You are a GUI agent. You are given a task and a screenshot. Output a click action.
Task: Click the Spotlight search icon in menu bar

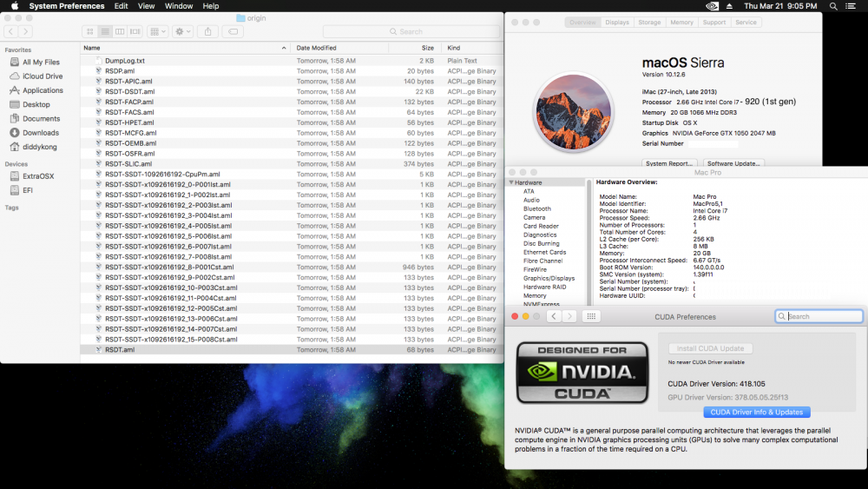833,6
